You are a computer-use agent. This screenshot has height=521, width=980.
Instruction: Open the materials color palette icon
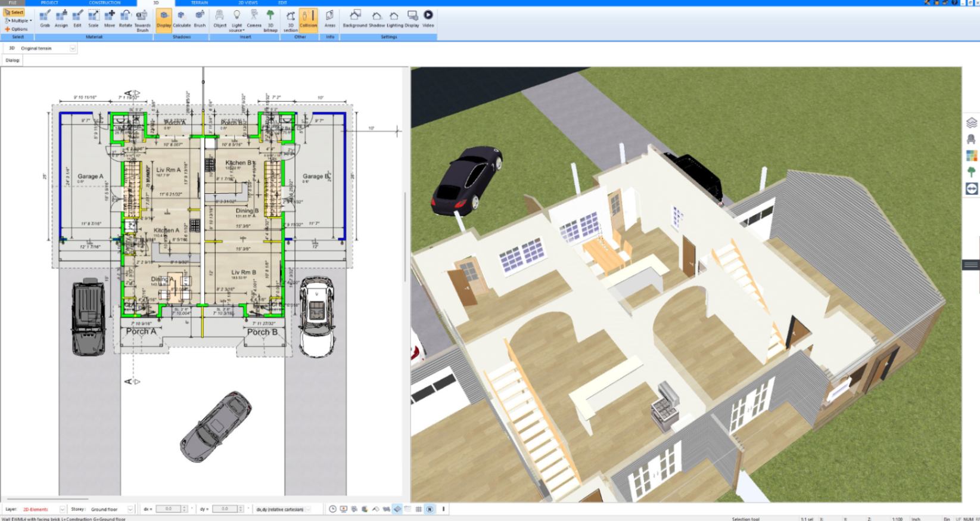(972, 156)
